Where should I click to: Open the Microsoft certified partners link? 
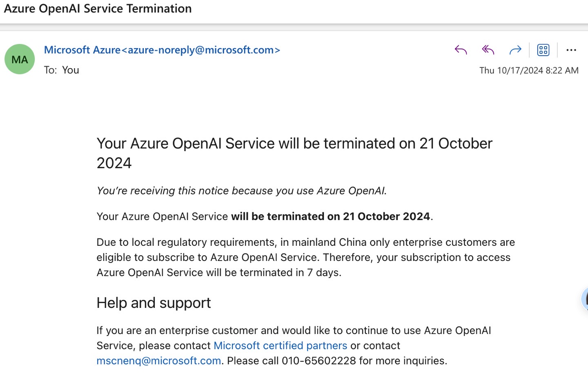click(280, 345)
